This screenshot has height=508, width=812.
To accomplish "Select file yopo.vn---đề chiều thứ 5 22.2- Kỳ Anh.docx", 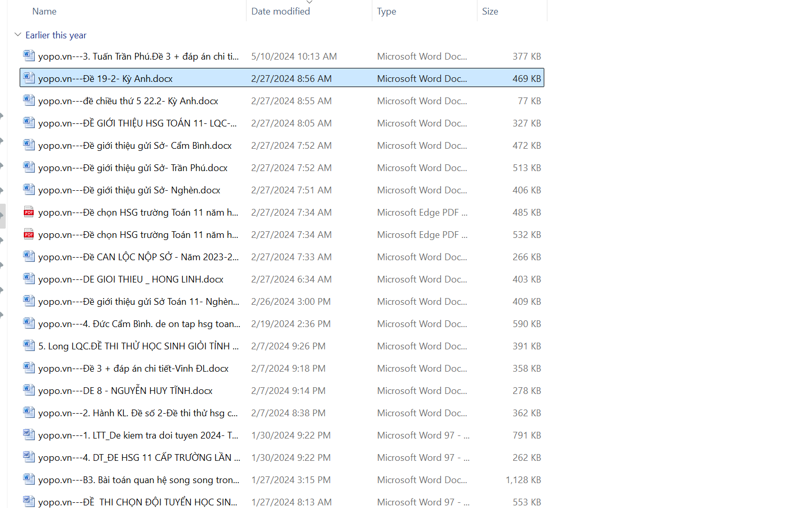I will 128,101.
